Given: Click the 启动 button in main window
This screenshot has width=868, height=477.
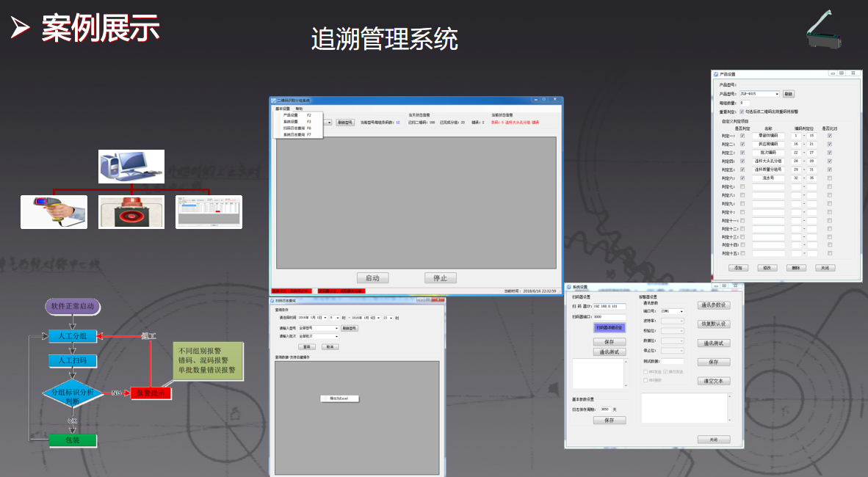Looking at the screenshot, I should [x=372, y=278].
